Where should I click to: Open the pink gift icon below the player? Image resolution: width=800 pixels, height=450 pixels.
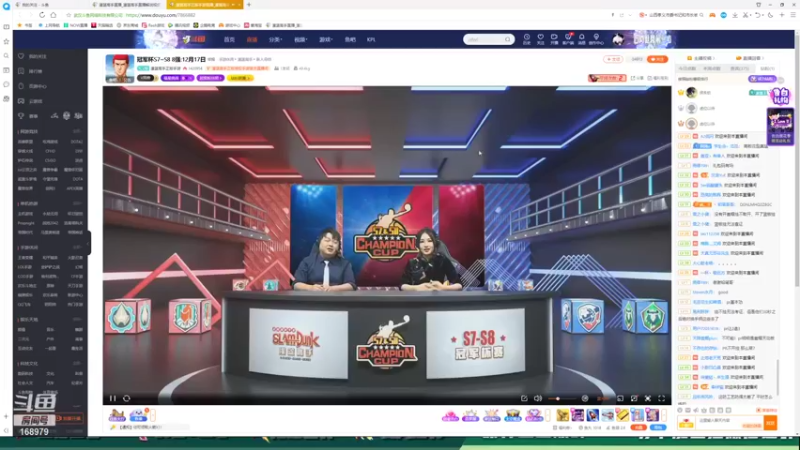(450, 415)
